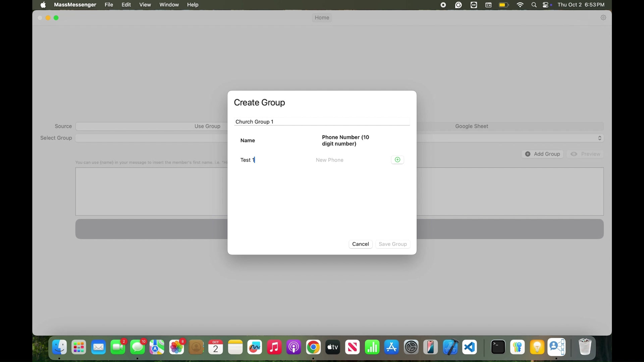Open the Calendar app showing October 2

point(216,347)
